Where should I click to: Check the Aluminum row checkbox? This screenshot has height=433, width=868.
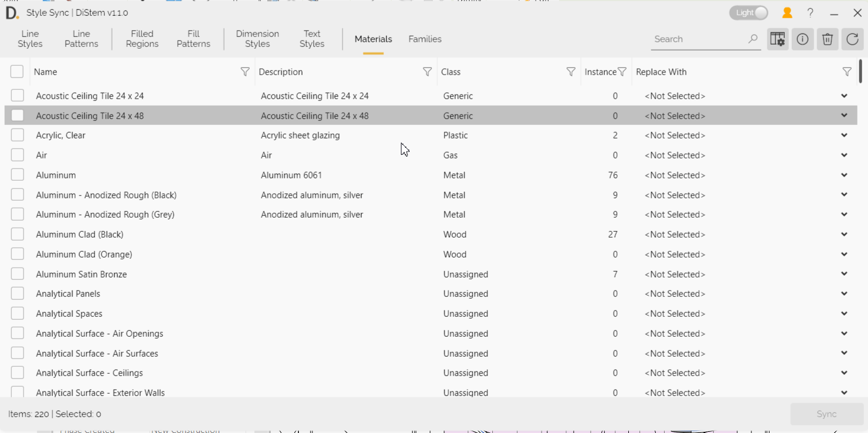18,175
